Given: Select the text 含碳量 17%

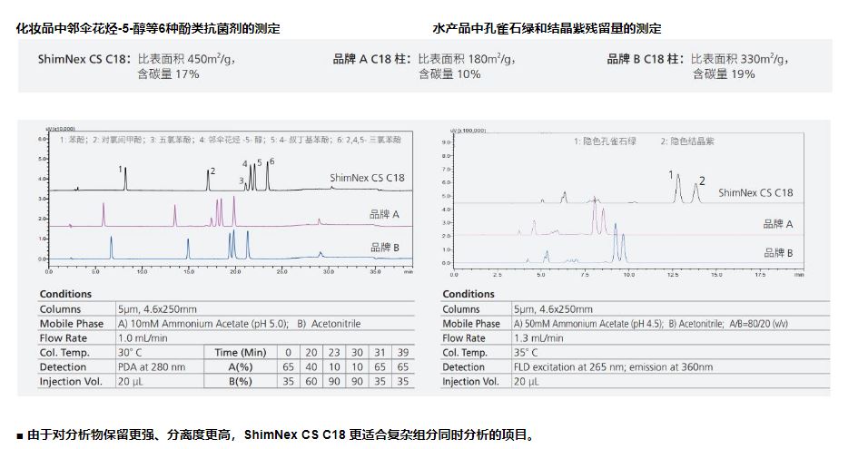Looking at the screenshot, I should tap(168, 74).
